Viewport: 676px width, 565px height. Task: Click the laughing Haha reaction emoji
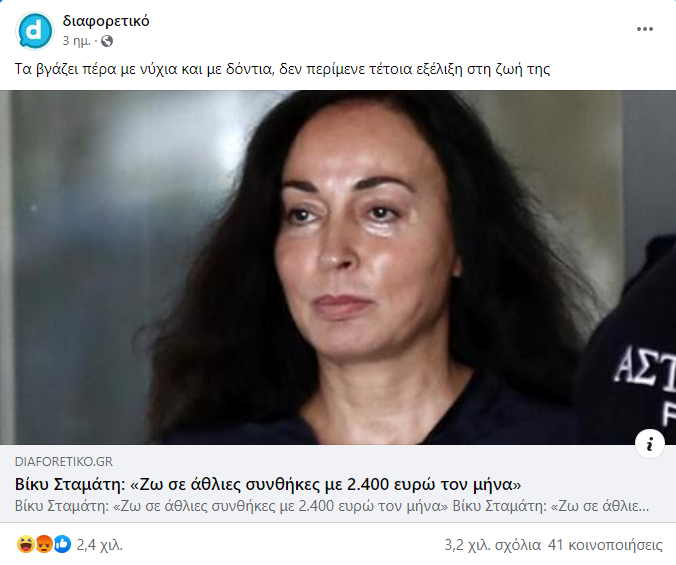click(25, 544)
